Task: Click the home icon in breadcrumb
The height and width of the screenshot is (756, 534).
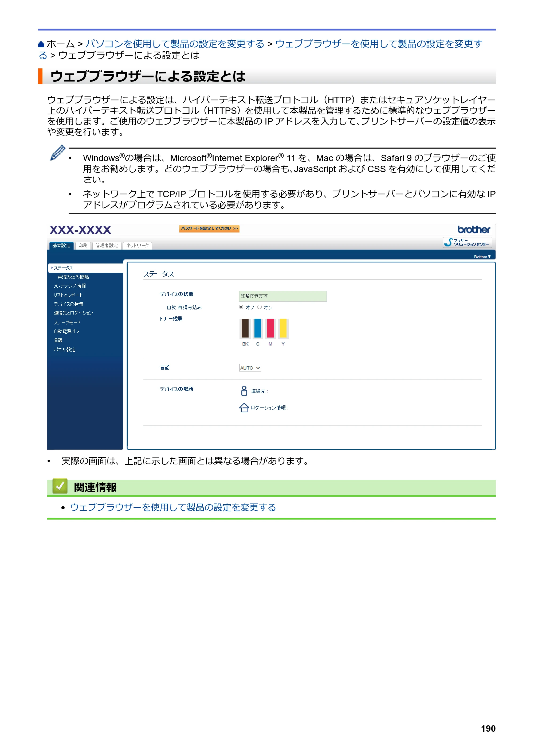Action: point(41,44)
